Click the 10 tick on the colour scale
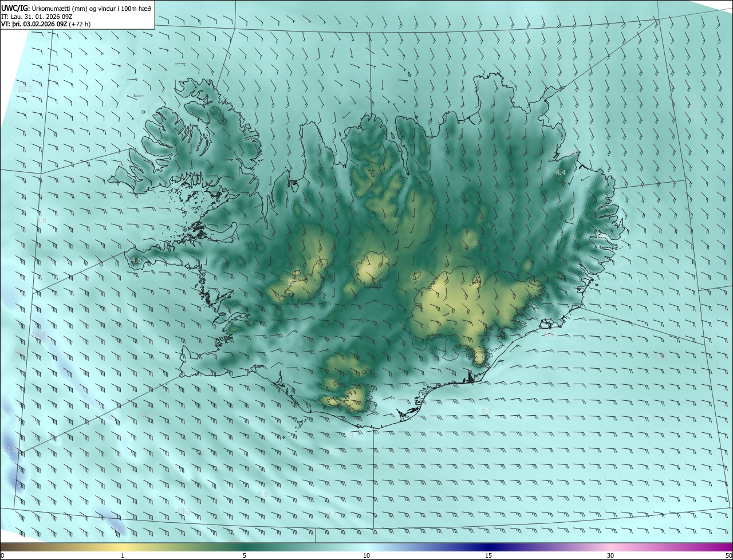The image size is (733, 560). [x=366, y=555]
